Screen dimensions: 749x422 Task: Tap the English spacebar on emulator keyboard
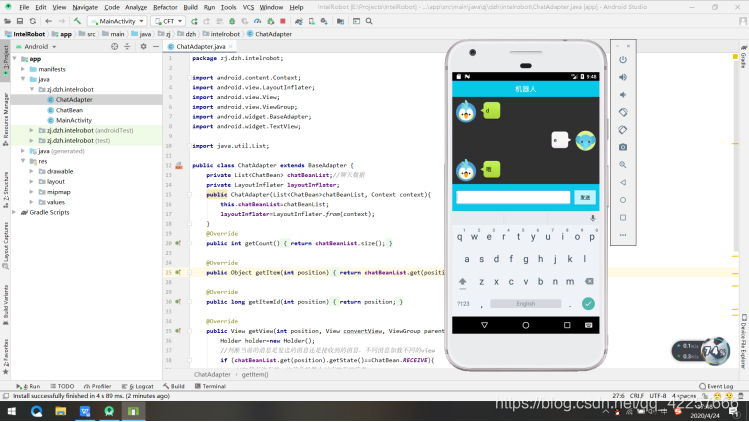point(525,303)
